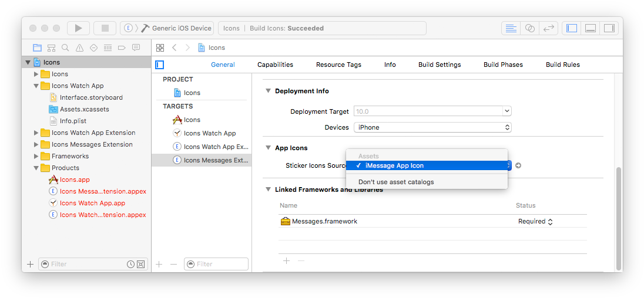Go back in editor history
The height and width of the screenshot is (298, 644).
pos(174,48)
